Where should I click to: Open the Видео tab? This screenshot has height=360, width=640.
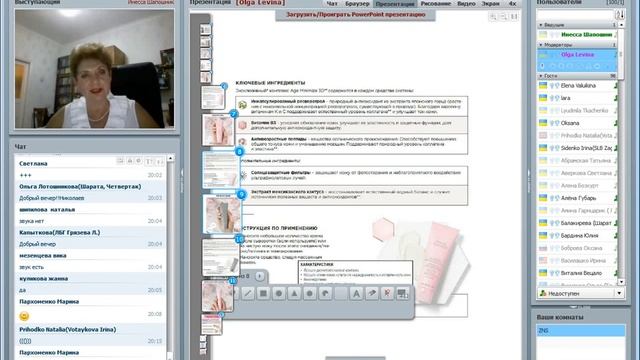(466, 4)
